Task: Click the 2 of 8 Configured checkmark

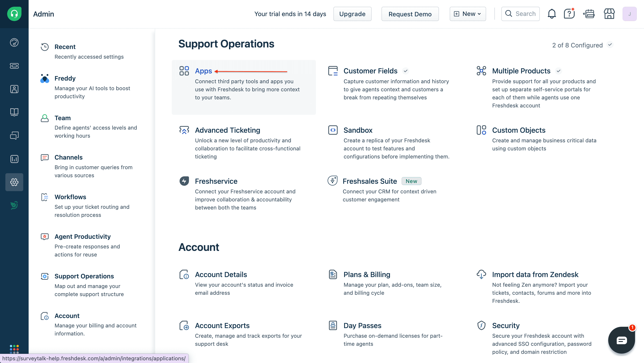Action: tap(610, 45)
